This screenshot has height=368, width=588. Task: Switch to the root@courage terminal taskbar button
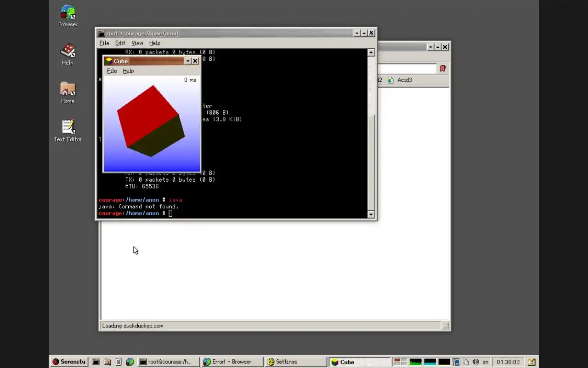pyautogui.click(x=169, y=362)
